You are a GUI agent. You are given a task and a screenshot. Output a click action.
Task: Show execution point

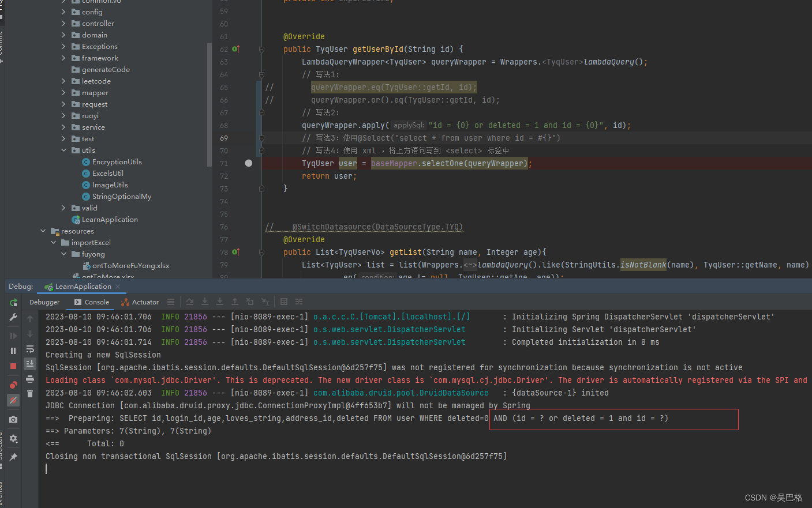170,302
